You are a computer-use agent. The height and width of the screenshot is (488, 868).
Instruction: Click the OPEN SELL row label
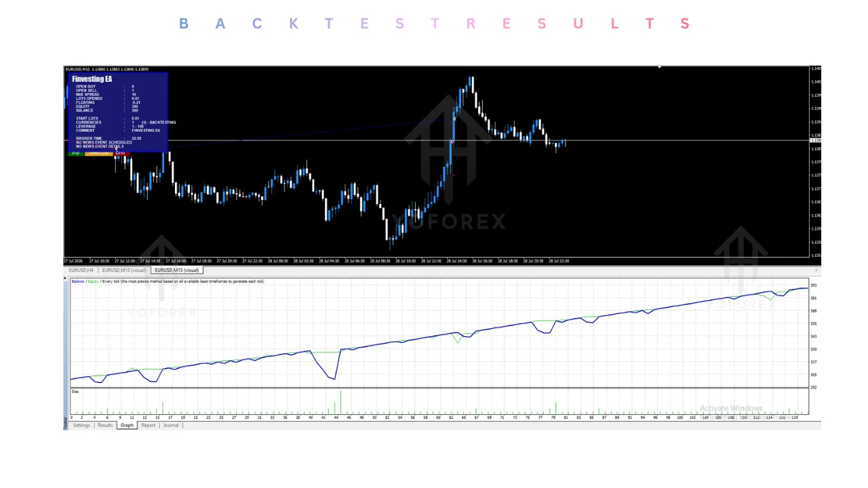(86, 91)
